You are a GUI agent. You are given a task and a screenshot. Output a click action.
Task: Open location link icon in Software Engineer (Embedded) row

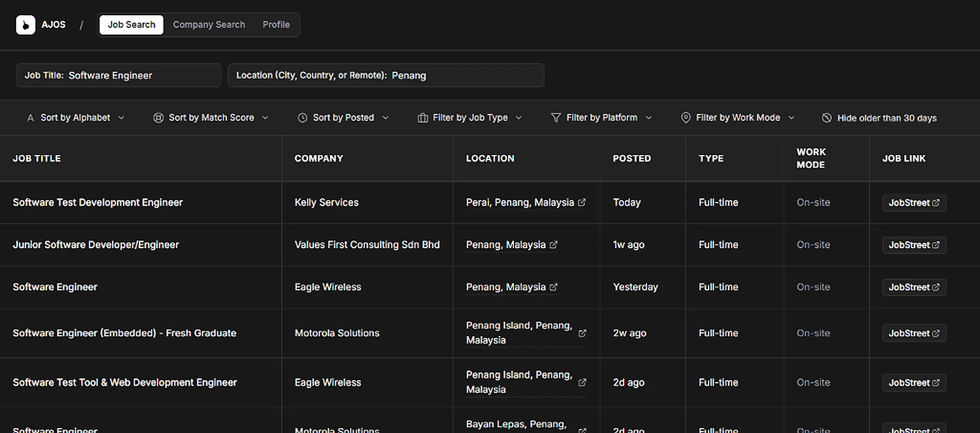point(582,333)
